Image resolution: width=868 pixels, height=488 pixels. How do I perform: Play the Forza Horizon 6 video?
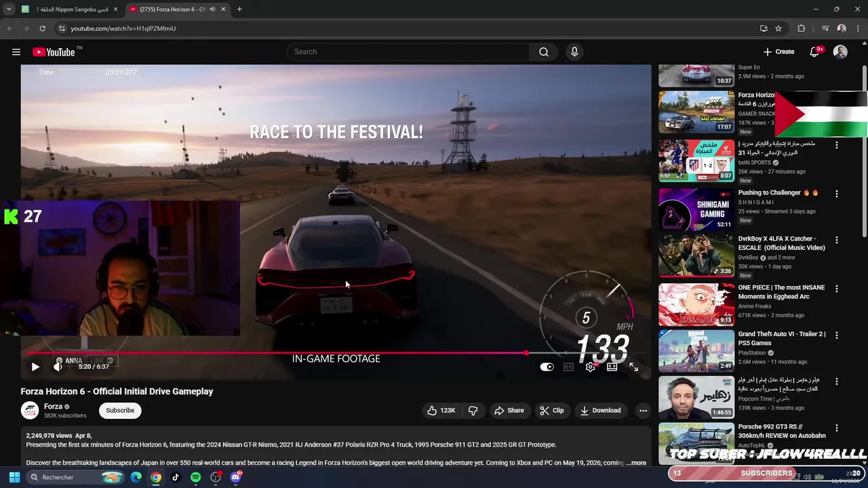[35, 367]
